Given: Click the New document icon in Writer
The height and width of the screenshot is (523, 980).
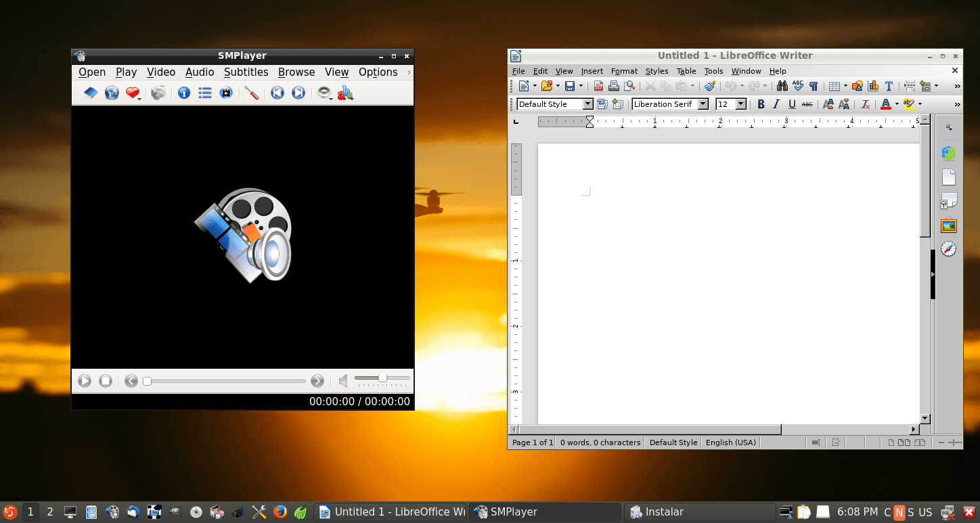Looking at the screenshot, I should point(523,86).
